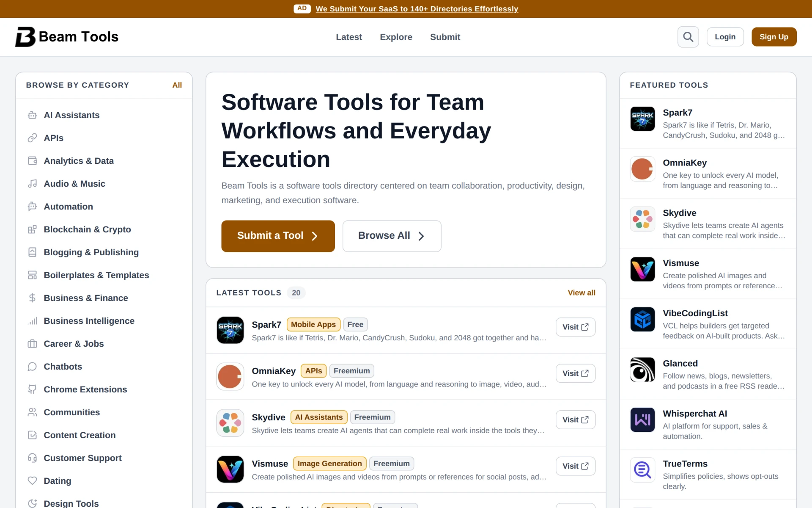Viewport: 812px width, 508px height.
Task: Click the Boilerplates & Templates layout icon
Action: 32,275
